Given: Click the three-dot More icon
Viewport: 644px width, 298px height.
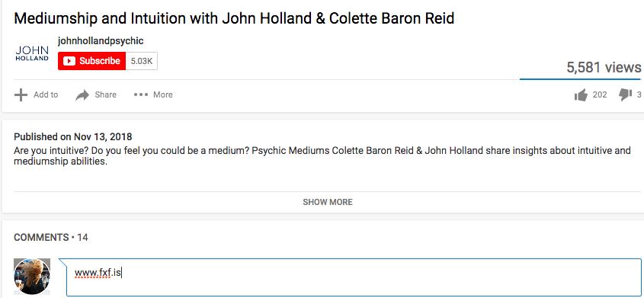Looking at the screenshot, I should 140,95.
